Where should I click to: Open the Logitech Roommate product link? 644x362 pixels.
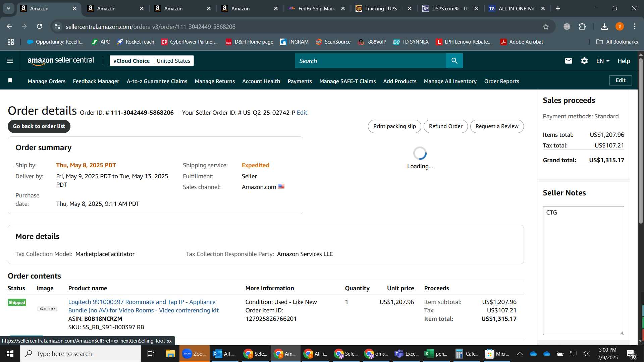pos(143,306)
